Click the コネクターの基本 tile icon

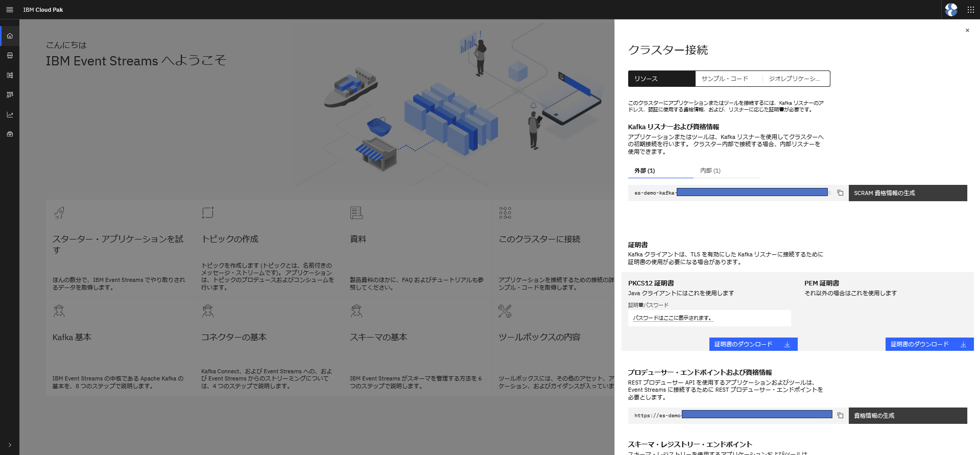208,311
